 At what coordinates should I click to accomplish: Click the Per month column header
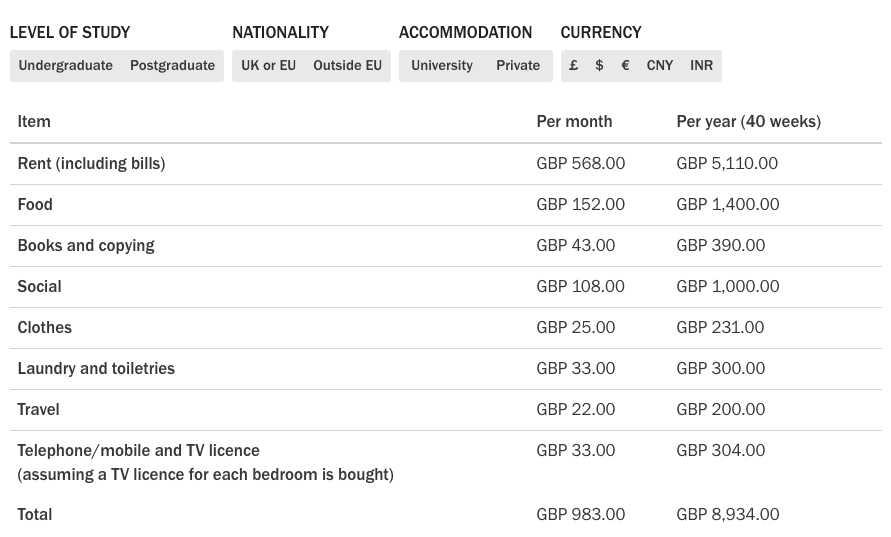[574, 122]
